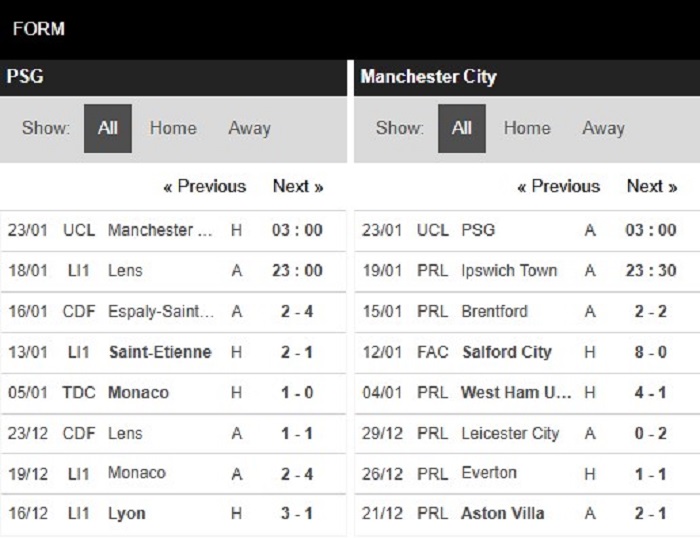700x538 pixels.
Task: Select the West Ham 4 - 1 match
Action: tap(527, 393)
